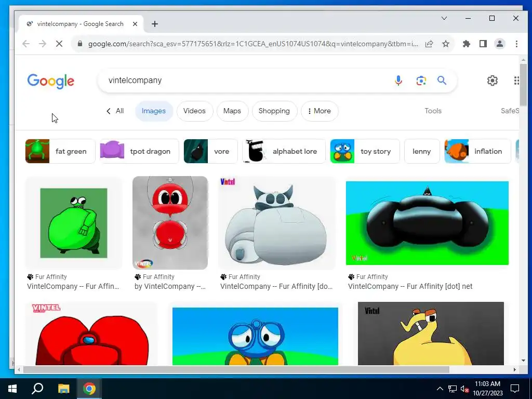Image resolution: width=532 pixels, height=399 pixels.
Task: Open a new browser tab
Action: [155, 24]
